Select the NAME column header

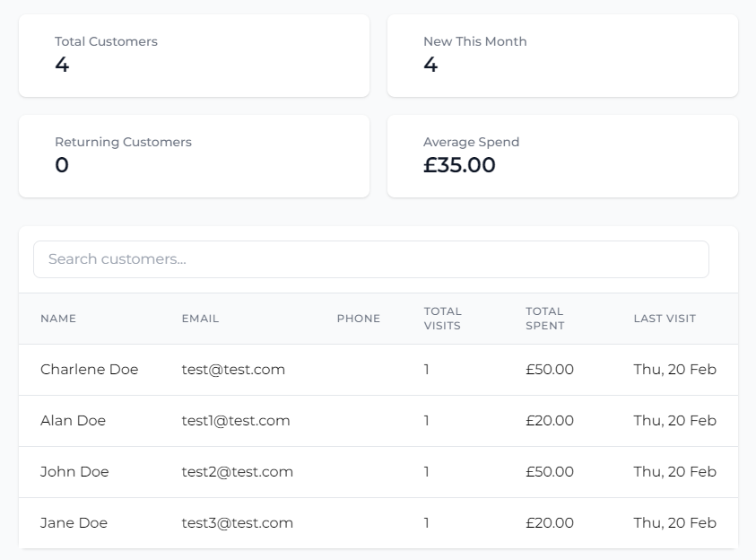tap(58, 319)
